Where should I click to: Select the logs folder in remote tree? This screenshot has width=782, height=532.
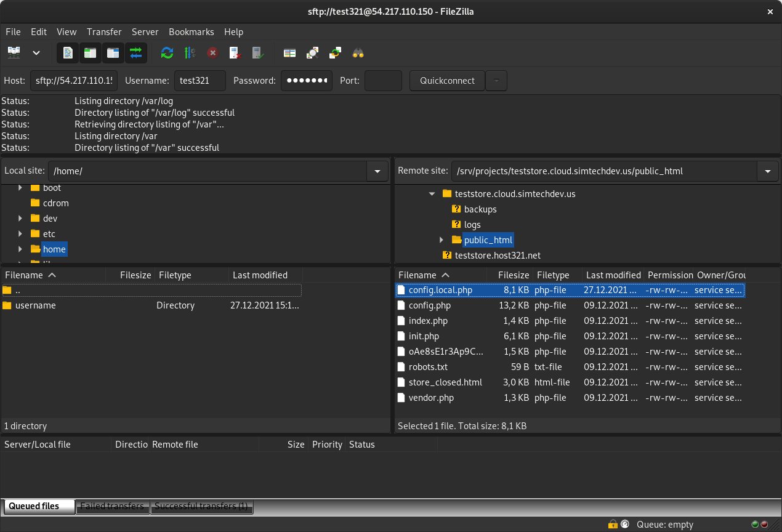click(472, 225)
